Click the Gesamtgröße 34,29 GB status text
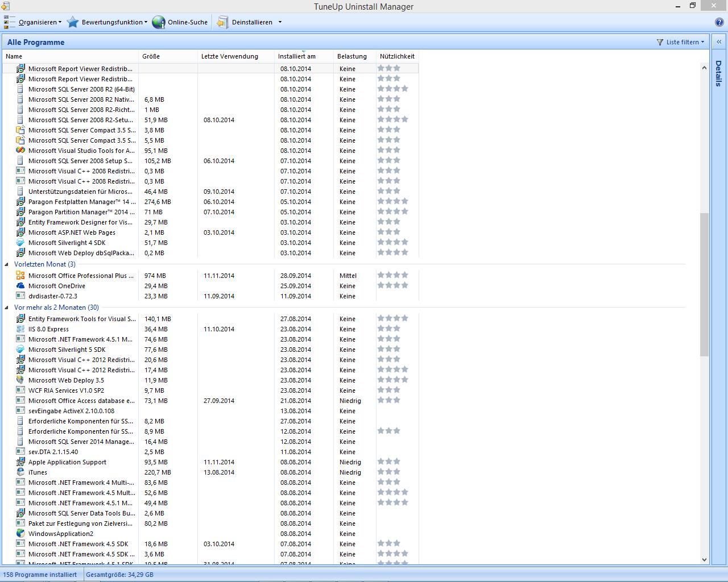Image resolution: width=728 pixels, height=582 pixels. pyautogui.click(x=119, y=575)
